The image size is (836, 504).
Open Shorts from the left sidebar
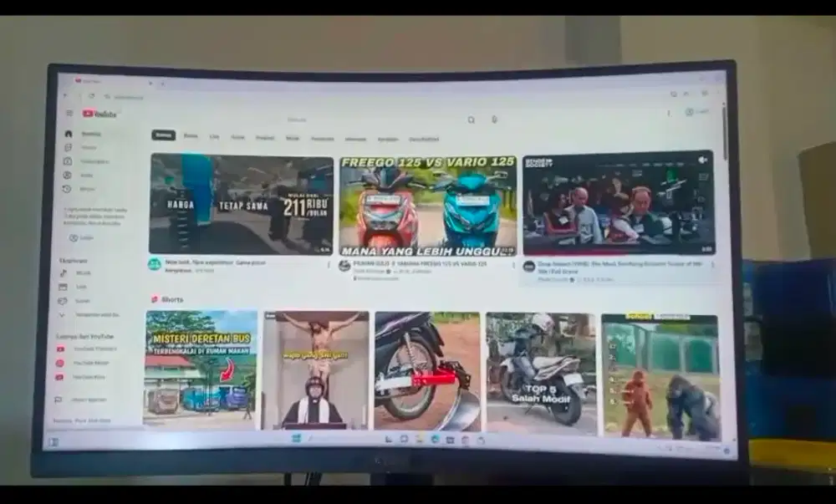click(x=82, y=148)
